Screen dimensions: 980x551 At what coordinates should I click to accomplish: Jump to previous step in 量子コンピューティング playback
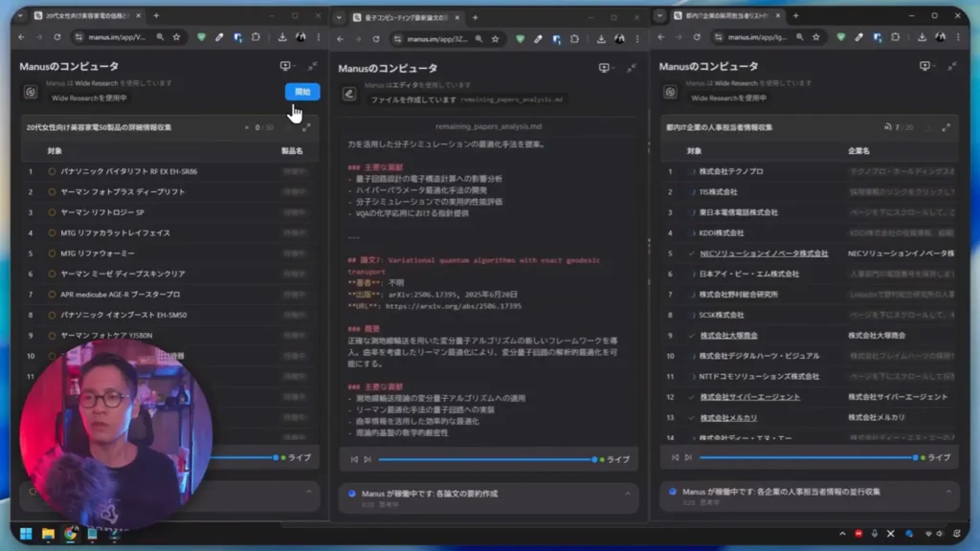coord(354,460)
